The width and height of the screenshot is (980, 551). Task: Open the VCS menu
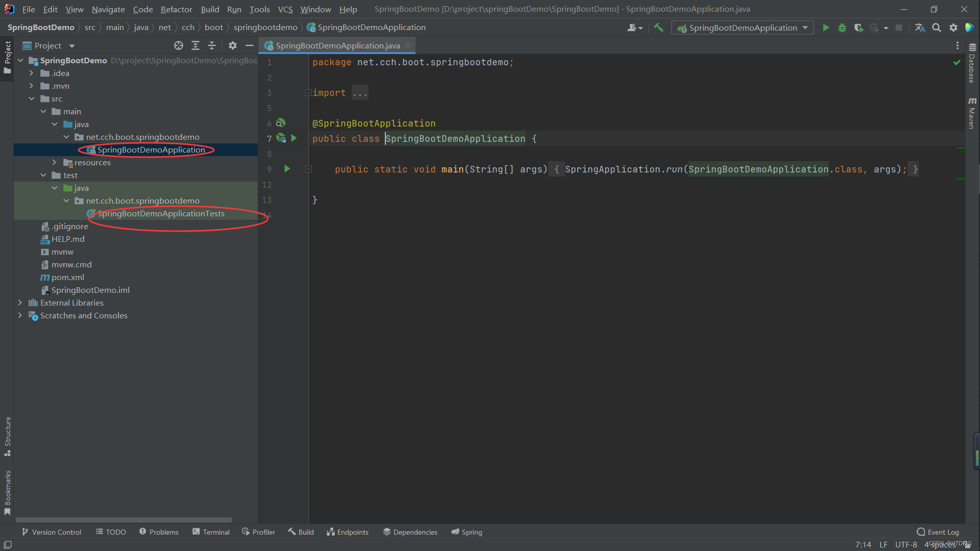pyautogui.click(x=285, y=9)
